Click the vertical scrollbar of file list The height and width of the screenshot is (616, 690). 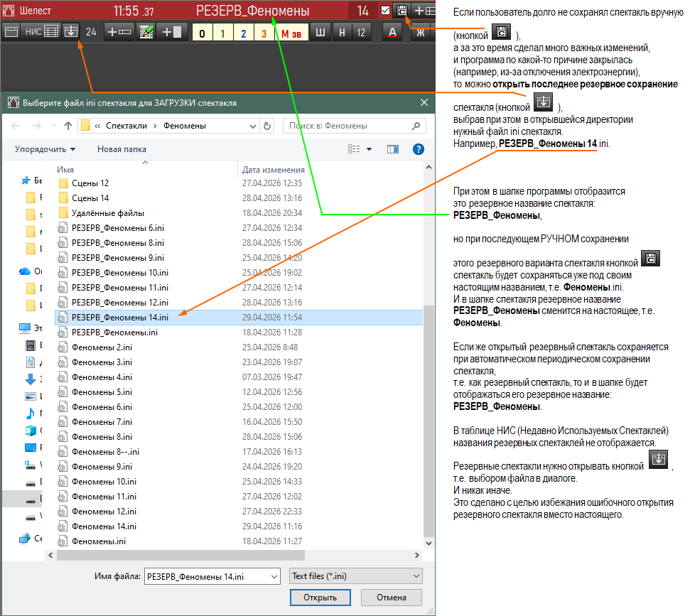tap(428, 355)
